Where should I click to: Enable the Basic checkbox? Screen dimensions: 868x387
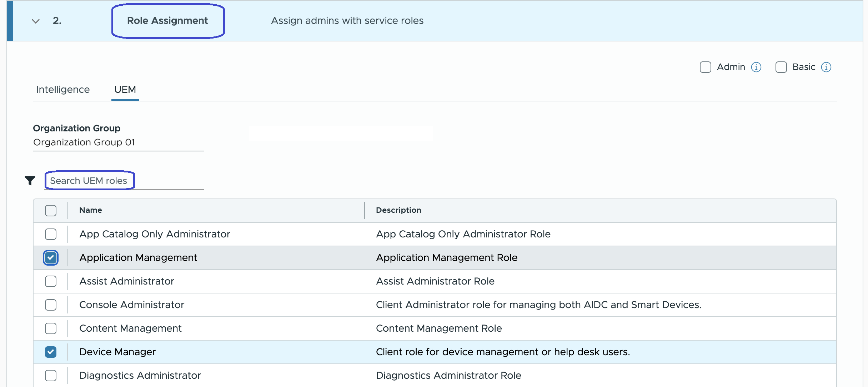click(x=781, y=67)
